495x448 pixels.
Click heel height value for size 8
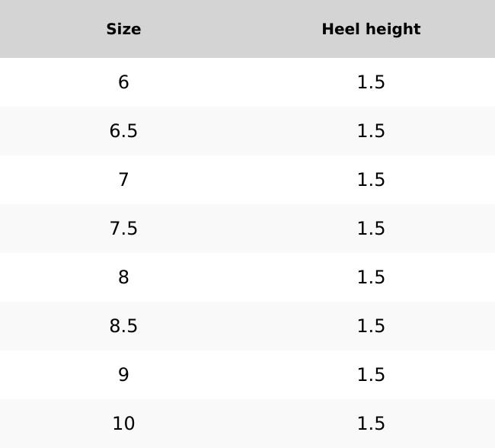click(371, 277)
